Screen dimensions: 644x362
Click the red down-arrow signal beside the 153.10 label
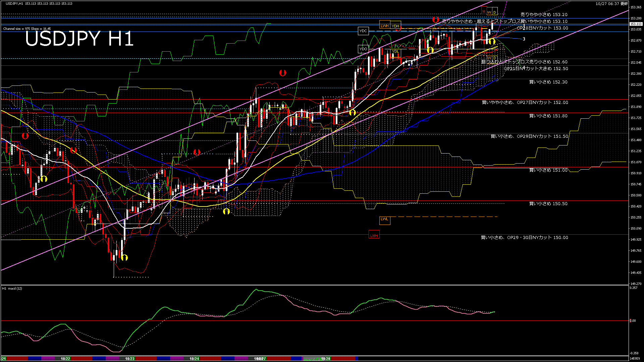point(435,19)
